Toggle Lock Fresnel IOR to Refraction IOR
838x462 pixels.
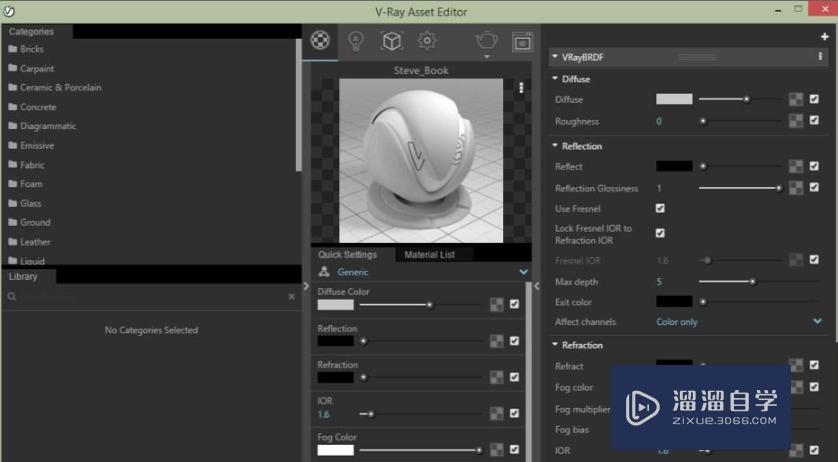tap(660, 233)
